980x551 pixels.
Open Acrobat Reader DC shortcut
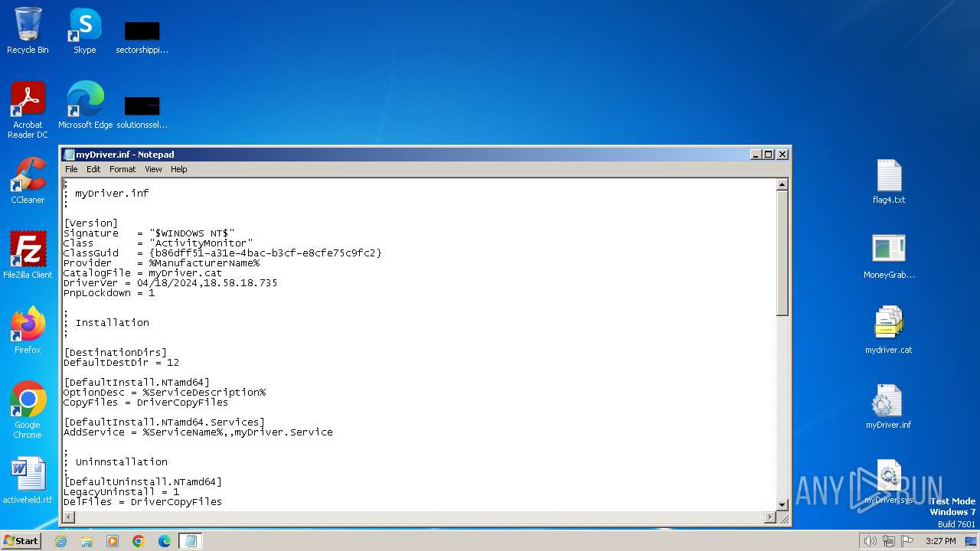click(28, 109)
